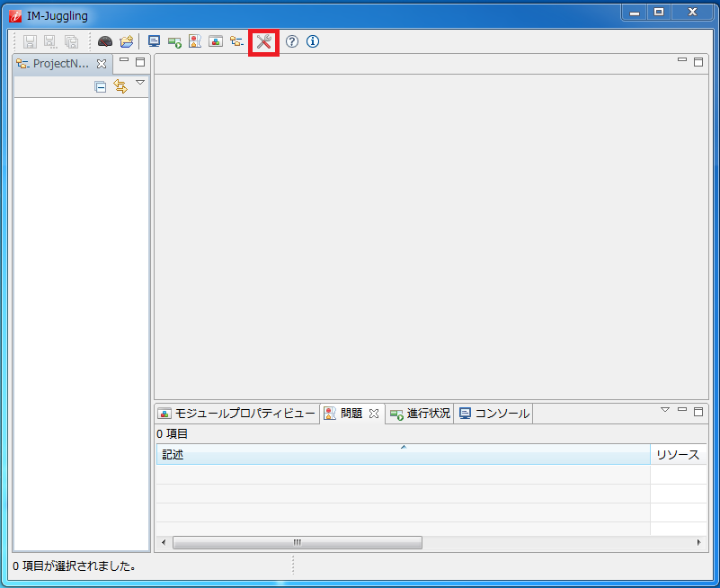The height and width of the screenshot is (588, 720).
Task: Close the ProjectN... tab
Action: point(102,65)
